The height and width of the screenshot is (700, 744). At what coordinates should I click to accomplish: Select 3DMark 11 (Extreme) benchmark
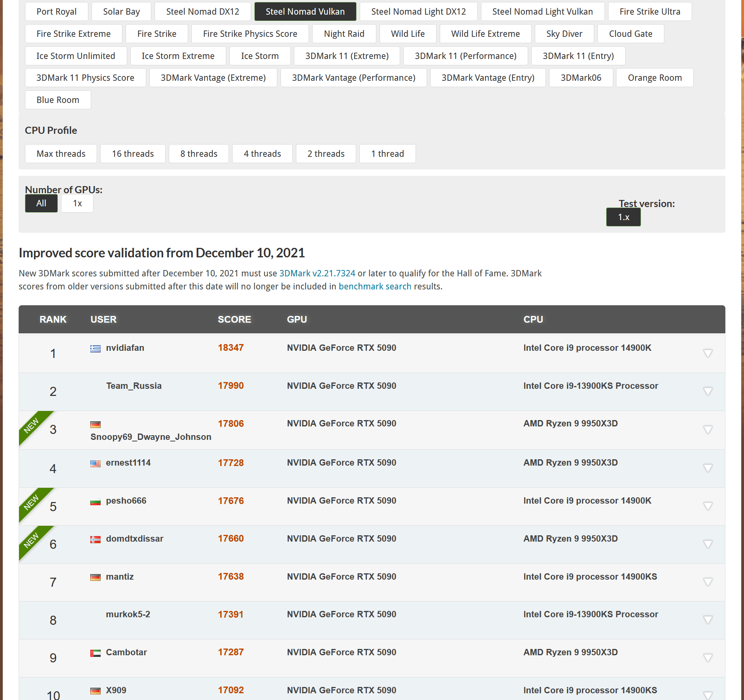pos(347,56)
